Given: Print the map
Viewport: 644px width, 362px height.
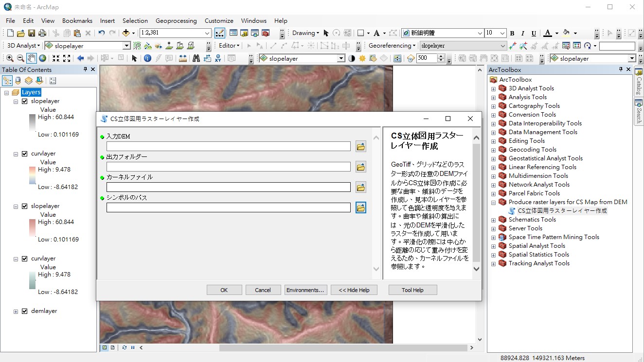Looking at the screenshot, I should coord(42,33).
